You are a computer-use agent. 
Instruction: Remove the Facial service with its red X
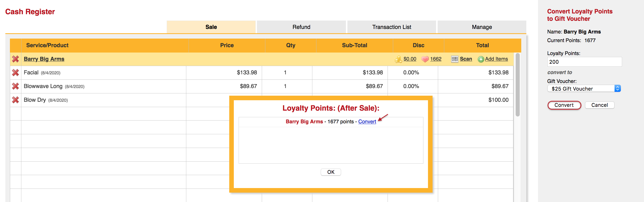15,73
